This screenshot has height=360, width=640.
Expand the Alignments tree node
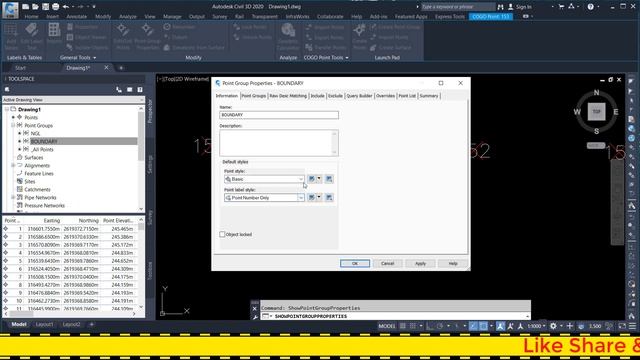coord(13,165)
